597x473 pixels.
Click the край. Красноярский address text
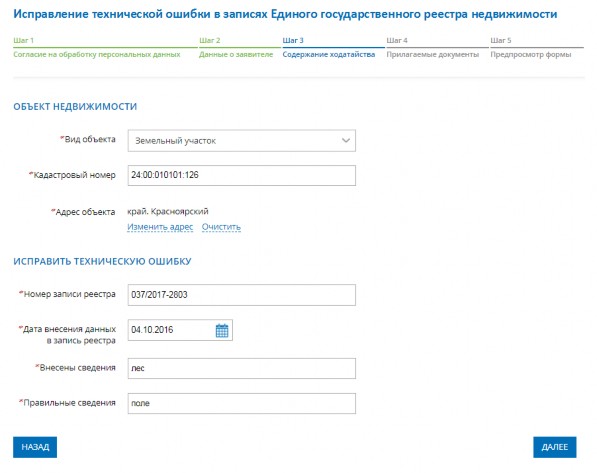coord(168,211)
